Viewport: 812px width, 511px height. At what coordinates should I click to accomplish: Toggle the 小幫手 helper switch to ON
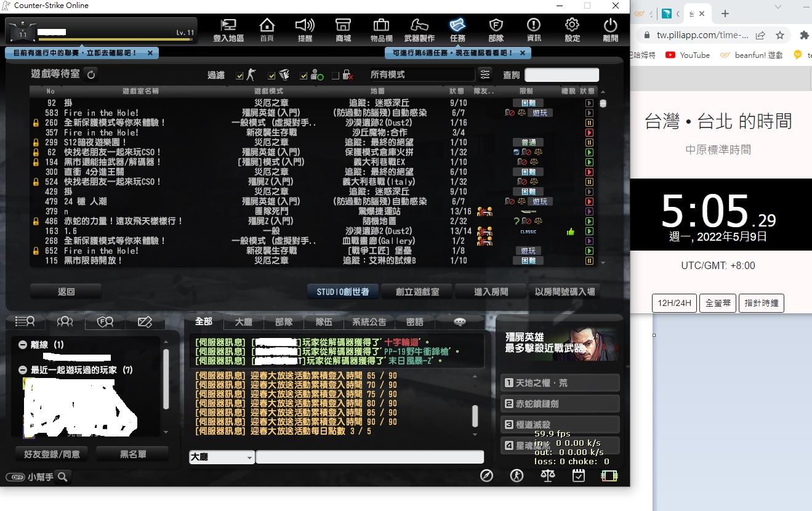pyautogui.click(x=15, y=477)
